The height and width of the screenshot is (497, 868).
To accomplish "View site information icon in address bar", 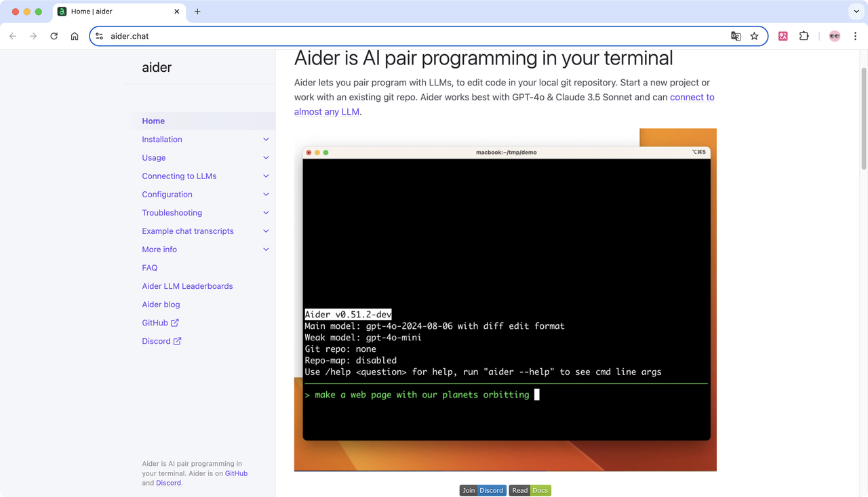I will (x=100, y=36).
